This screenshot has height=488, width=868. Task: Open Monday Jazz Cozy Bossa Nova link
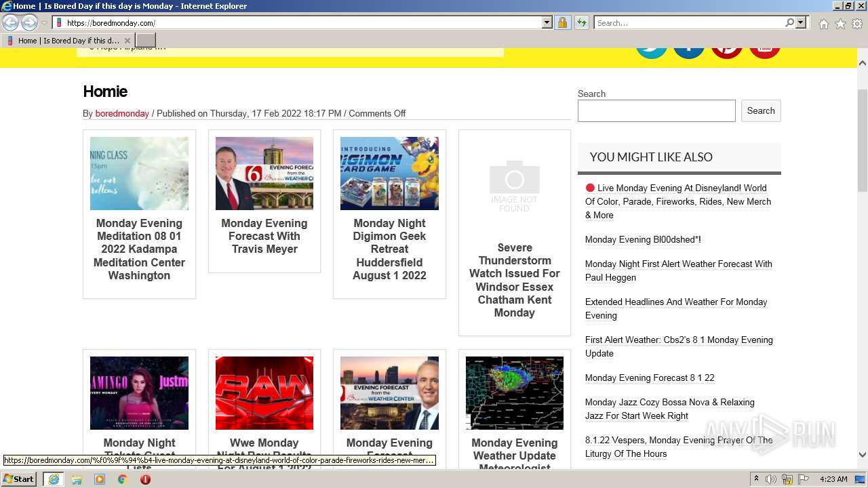point(670,409)
